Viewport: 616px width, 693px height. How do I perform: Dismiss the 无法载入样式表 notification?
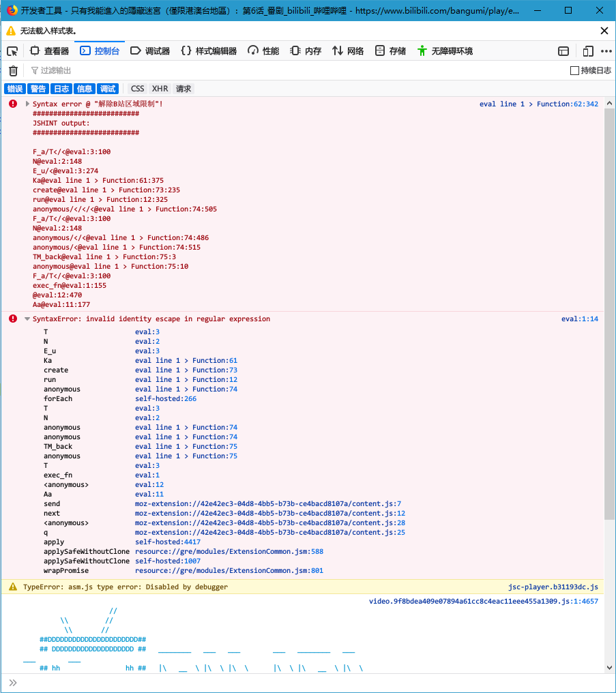(604, 31)
